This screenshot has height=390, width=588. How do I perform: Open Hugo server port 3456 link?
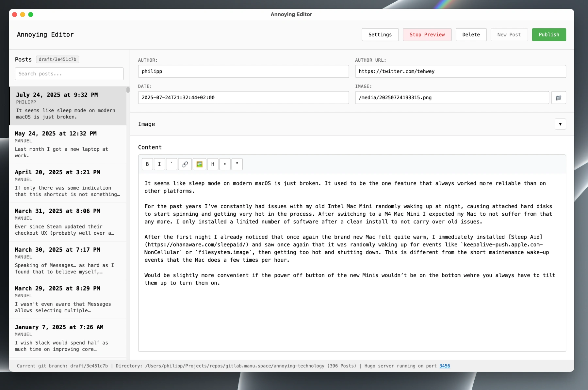point(444,366)
